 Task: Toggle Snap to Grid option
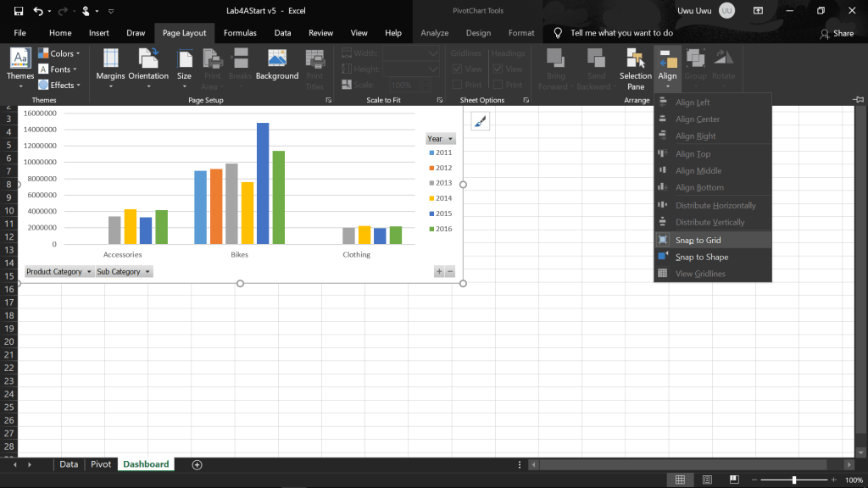click(x=698, y=240)
